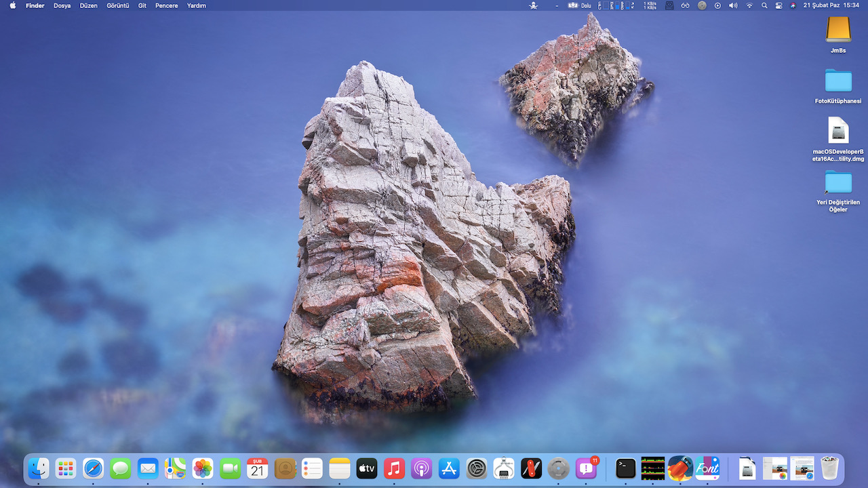Click the Pencere menu item
Image resolution: width=868 pixels, height=488 pixels.
pos(167,5)
